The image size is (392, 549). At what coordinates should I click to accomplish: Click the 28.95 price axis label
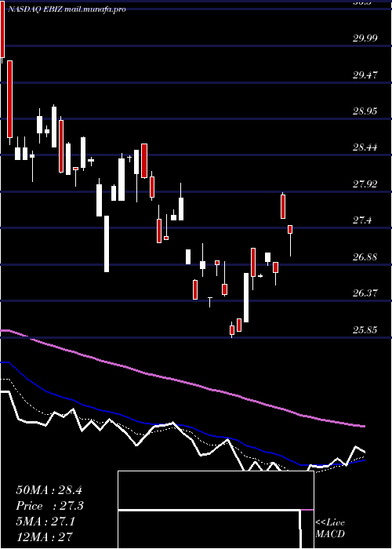pyautogui.click(x=365, y=111)
